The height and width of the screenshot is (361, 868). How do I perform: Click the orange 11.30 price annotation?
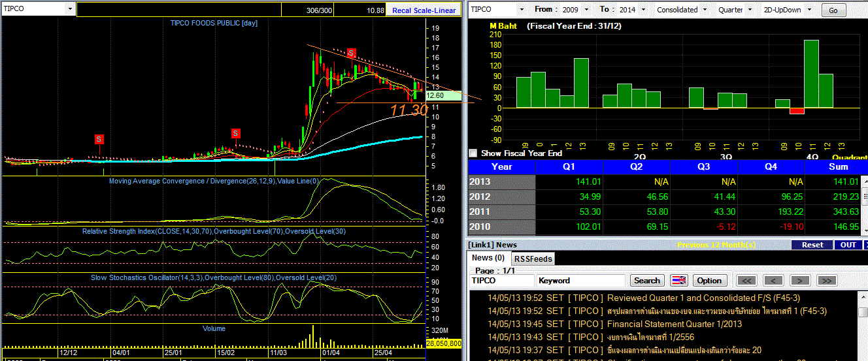coord(409,110)
